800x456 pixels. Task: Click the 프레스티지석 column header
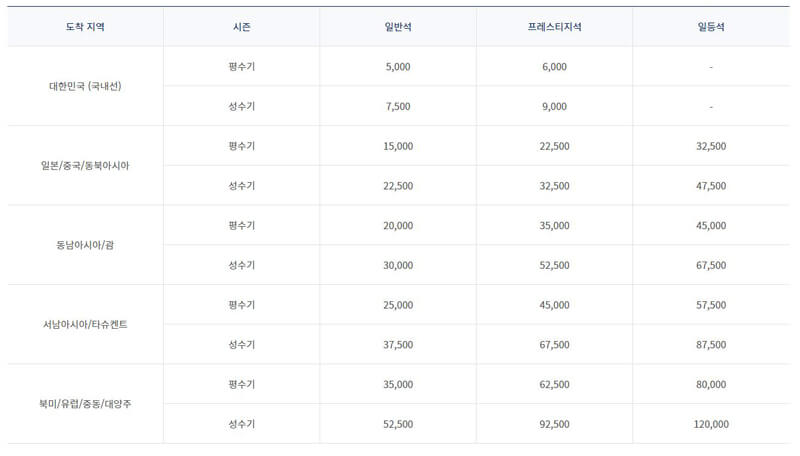pos(555,27)
